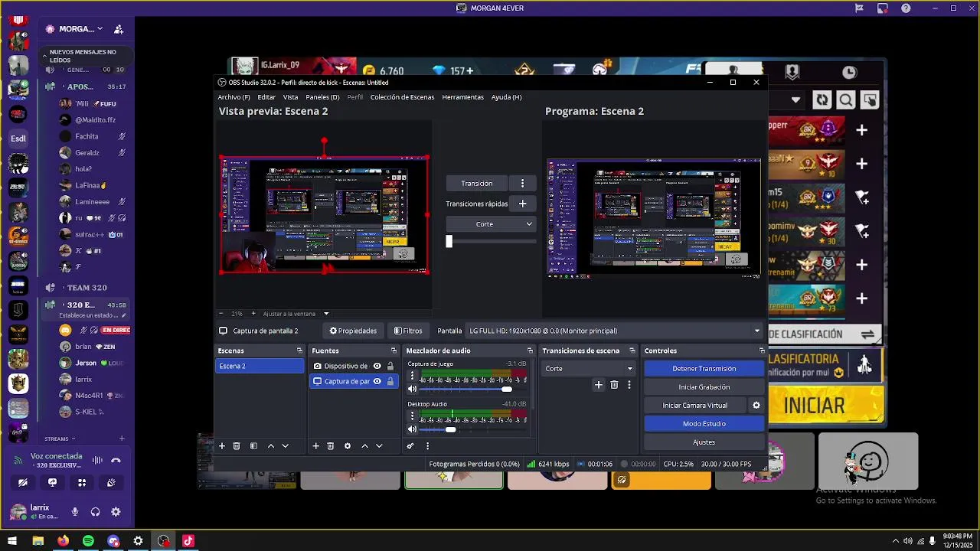Undock the Mezclador de audio panel
980x551 pixels.
point(530,350)
